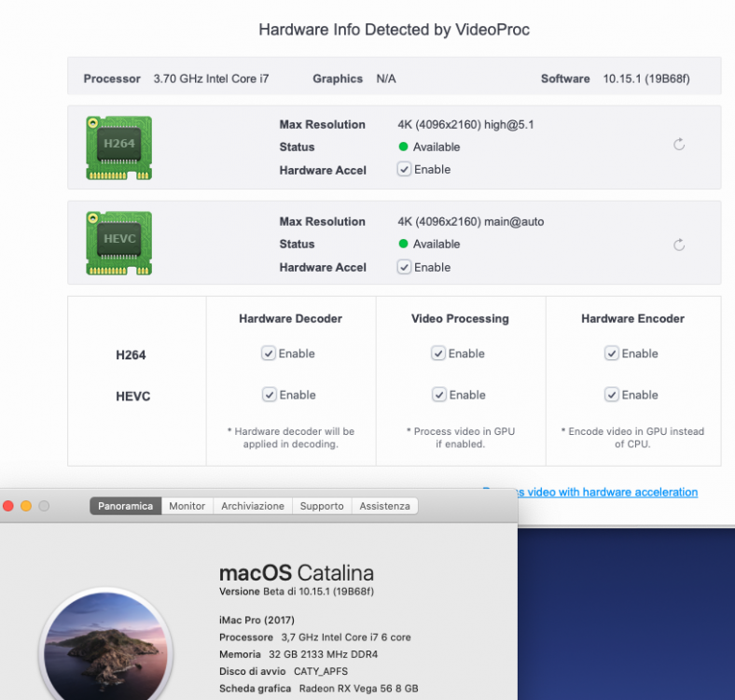This screenshot has width=735, height=700.
Task: Click '4K (4096x2160) main@auto' resolution text
Action: pyautogui.click(x=471, y=221)
